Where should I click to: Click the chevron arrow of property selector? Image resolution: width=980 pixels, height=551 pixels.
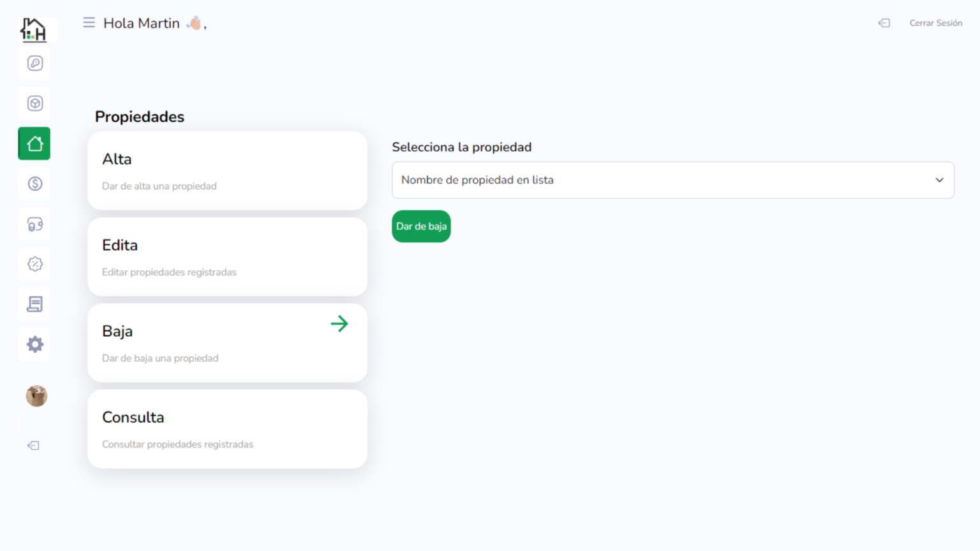click(939, 180)
